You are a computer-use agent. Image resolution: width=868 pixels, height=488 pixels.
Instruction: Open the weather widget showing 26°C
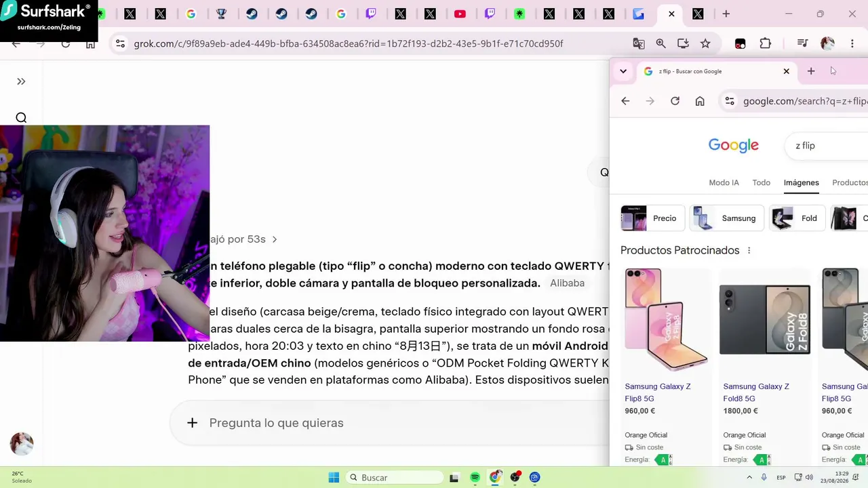click(x=20, y=477)
